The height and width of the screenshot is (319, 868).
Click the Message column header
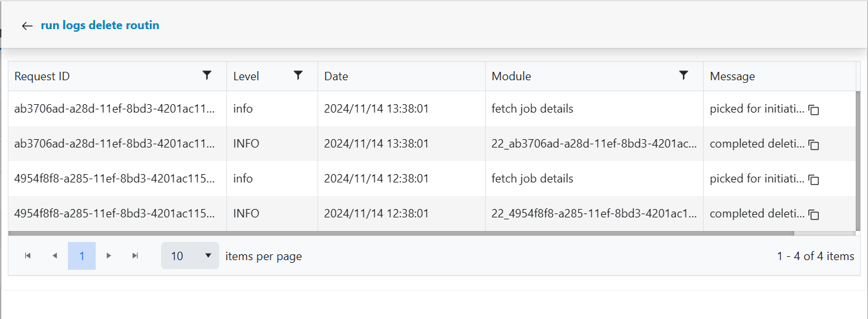point(732,76)
